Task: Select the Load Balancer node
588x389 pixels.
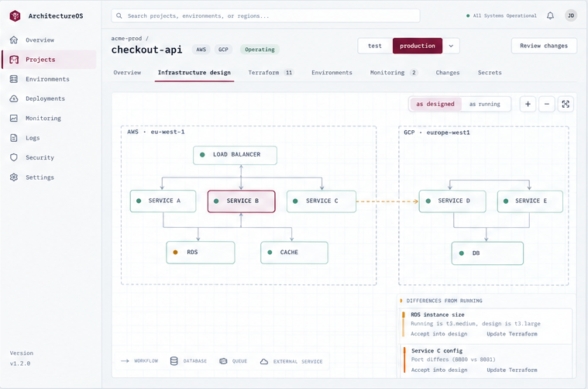Action: [236, 155]
